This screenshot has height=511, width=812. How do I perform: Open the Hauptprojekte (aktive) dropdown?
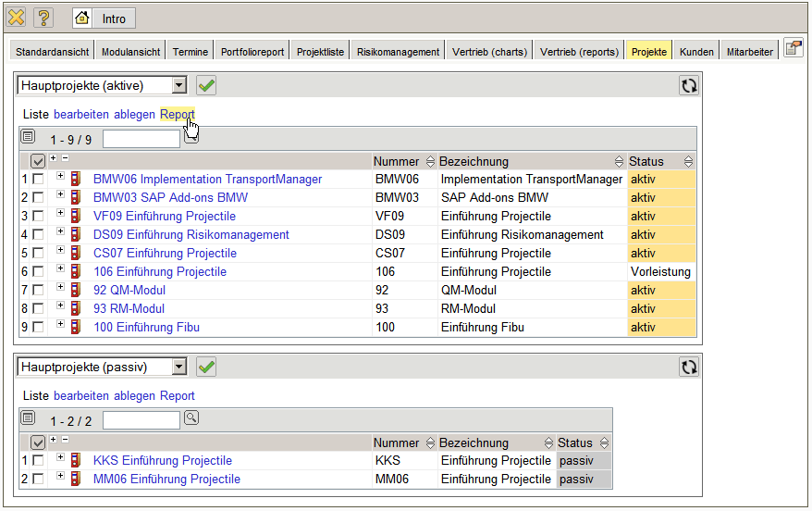(179, 85)
